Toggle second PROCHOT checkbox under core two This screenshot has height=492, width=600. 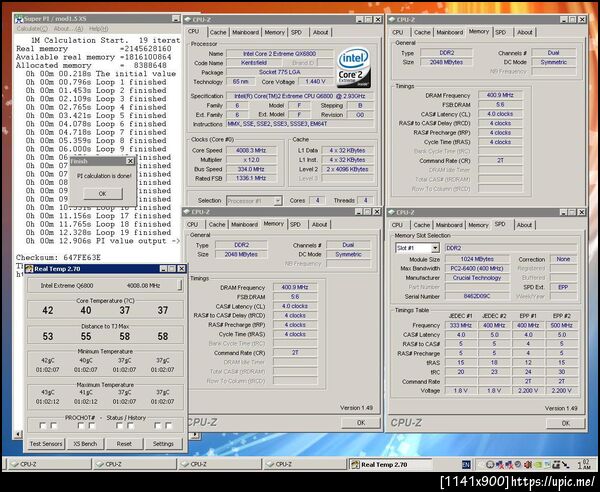[x=92, y=425]
